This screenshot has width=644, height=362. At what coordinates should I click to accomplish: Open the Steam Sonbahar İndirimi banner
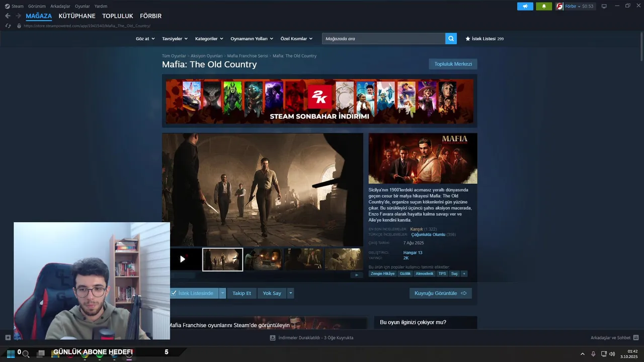click(x=319, y=101)
